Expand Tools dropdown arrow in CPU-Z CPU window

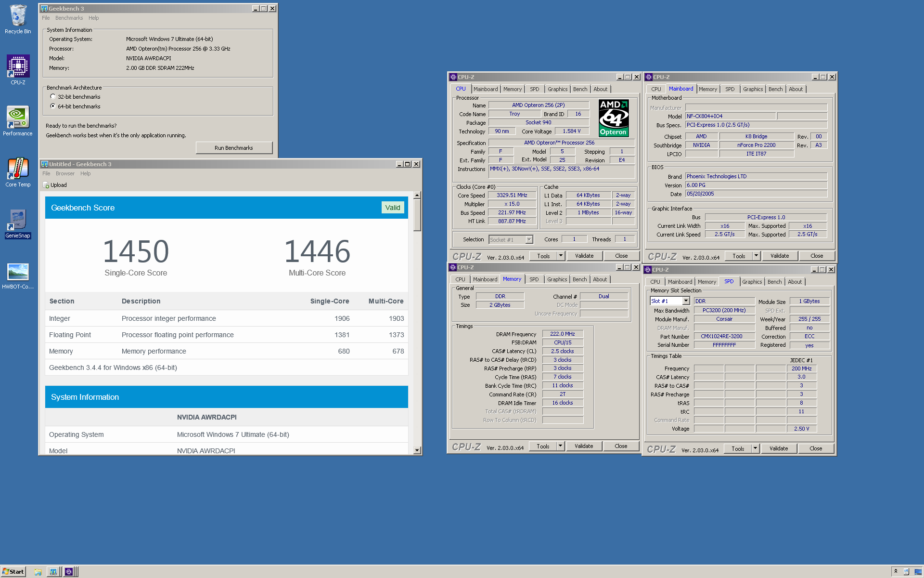561,256
